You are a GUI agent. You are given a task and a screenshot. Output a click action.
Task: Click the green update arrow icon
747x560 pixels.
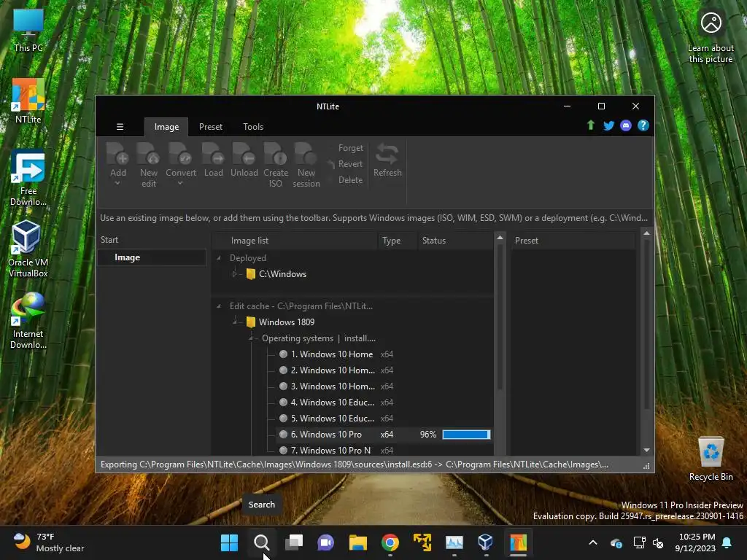(591, 125)
